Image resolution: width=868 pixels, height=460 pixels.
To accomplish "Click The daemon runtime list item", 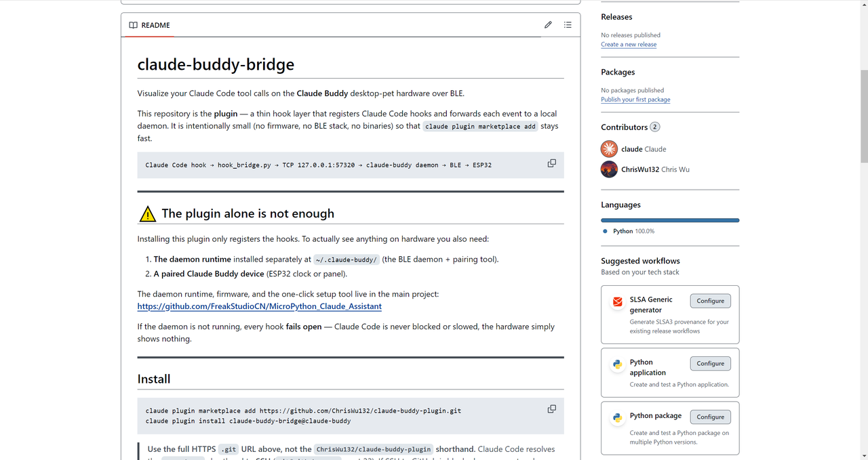I will [x=326, y=259].
